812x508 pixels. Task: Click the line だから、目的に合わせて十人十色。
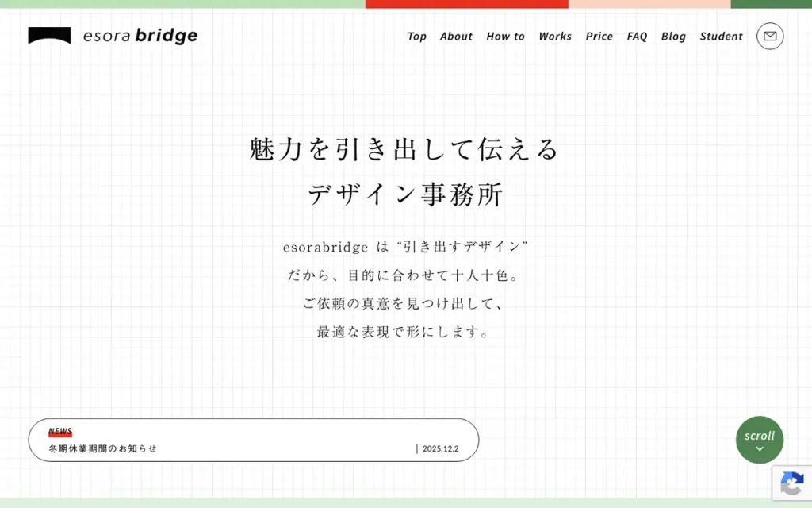404,275
